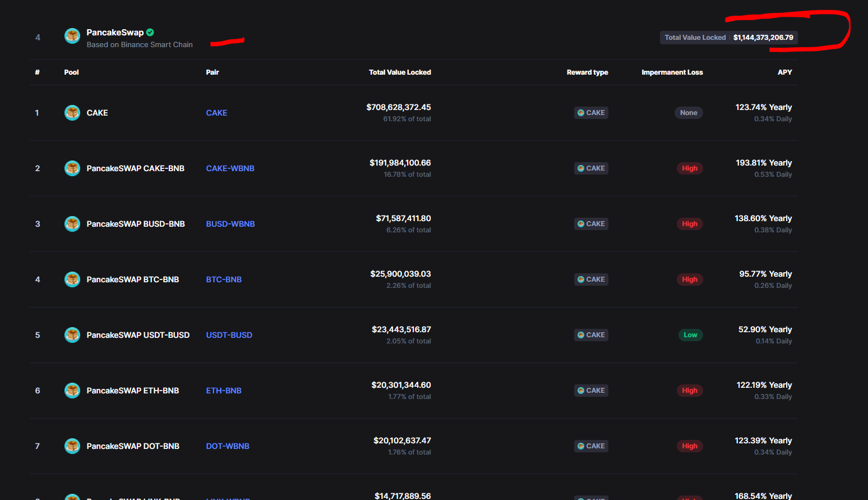Click the $1,144,373,206.79 total value locked figure
Image resolution: width=868 pixels, height=500 pixels.
763,38
